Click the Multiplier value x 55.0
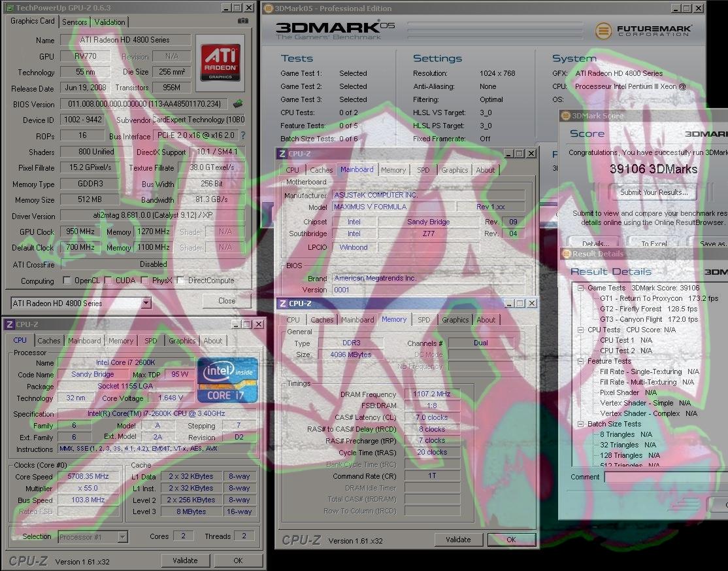Image resolution: width=728 pixels, height=571 pixels. pos(88,489)
